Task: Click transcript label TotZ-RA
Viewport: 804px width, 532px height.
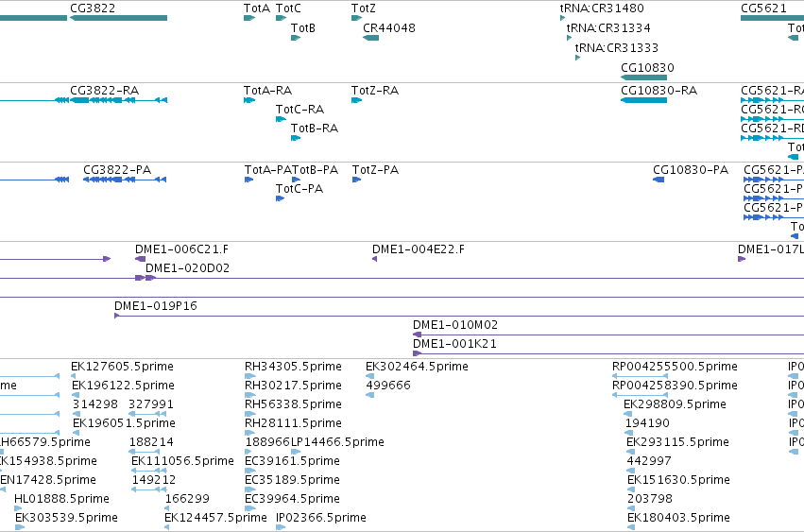Action: point(375,91)
